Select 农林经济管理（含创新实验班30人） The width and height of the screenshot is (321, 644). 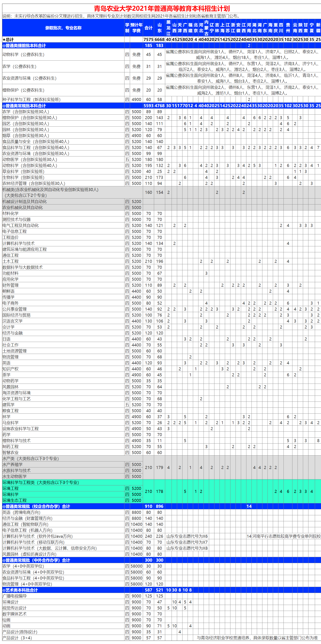click(162, 184)
